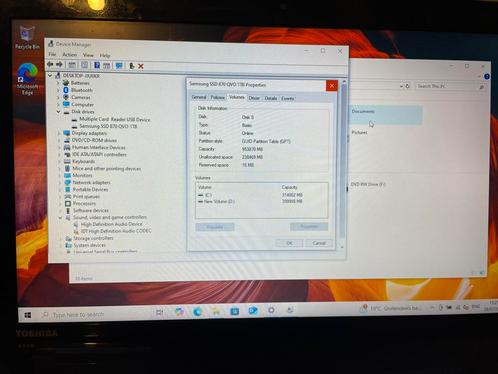Viewport: 498px width, 374px height.
Task: Expand the Cameras node
Action: tap(58, 97)
